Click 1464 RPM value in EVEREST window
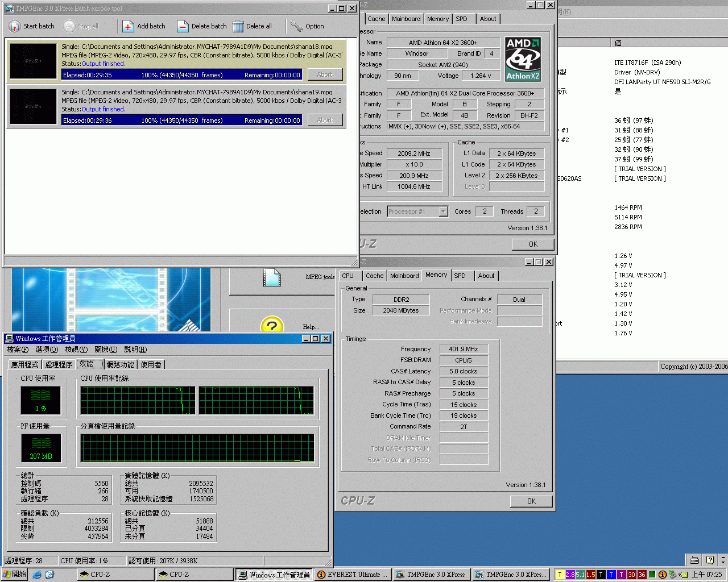The height and width of the screenshot is (582, 728). [x=628, y=207]
